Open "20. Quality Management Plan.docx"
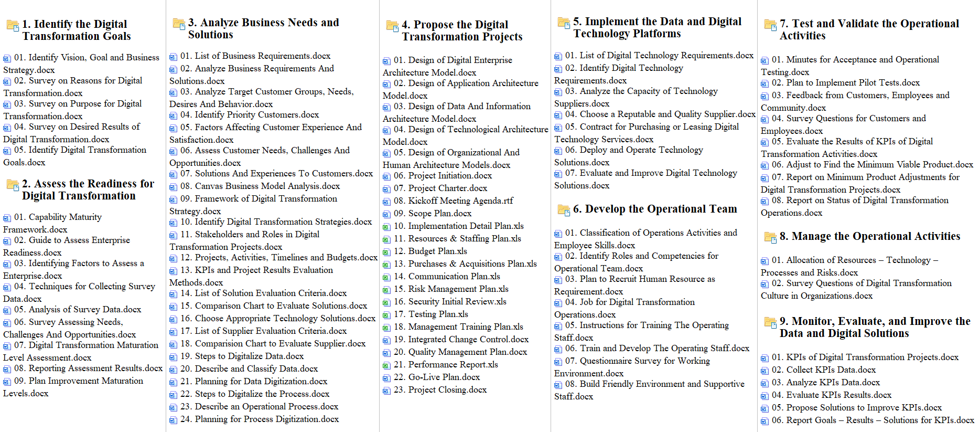 coord(460,352)
